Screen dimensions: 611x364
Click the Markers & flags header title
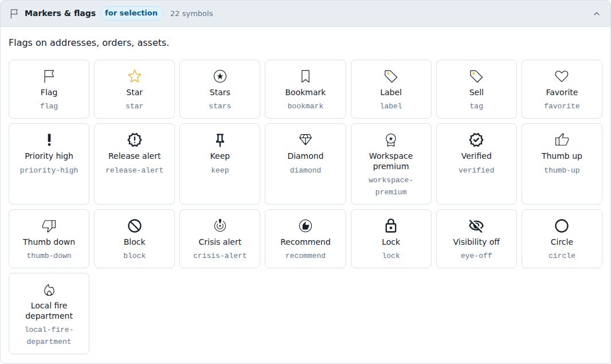[60, 13]
